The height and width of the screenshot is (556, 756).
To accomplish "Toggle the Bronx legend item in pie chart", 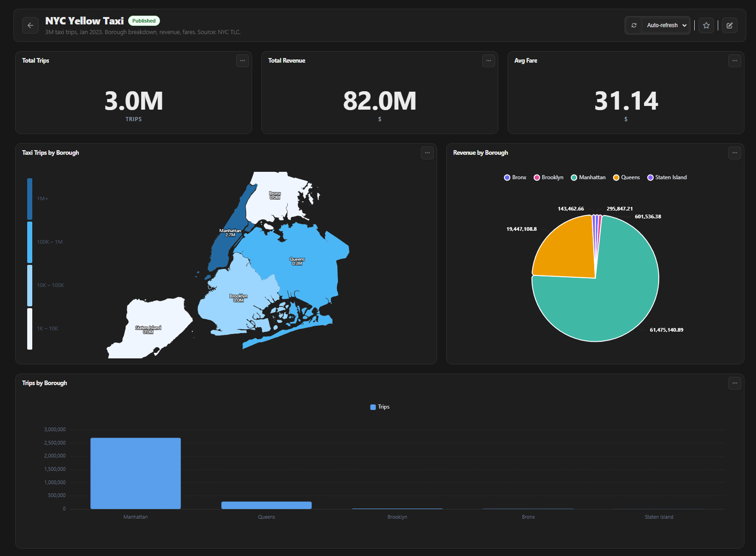I will [515, 177].
